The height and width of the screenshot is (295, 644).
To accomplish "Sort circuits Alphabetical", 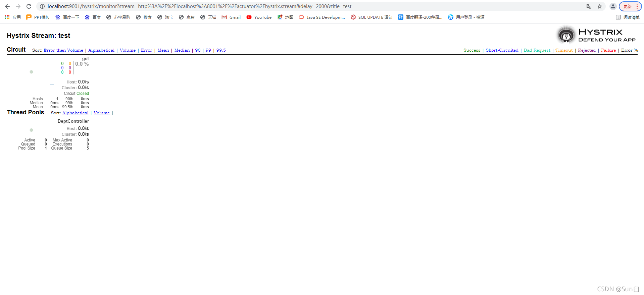I will pos(101,50).
